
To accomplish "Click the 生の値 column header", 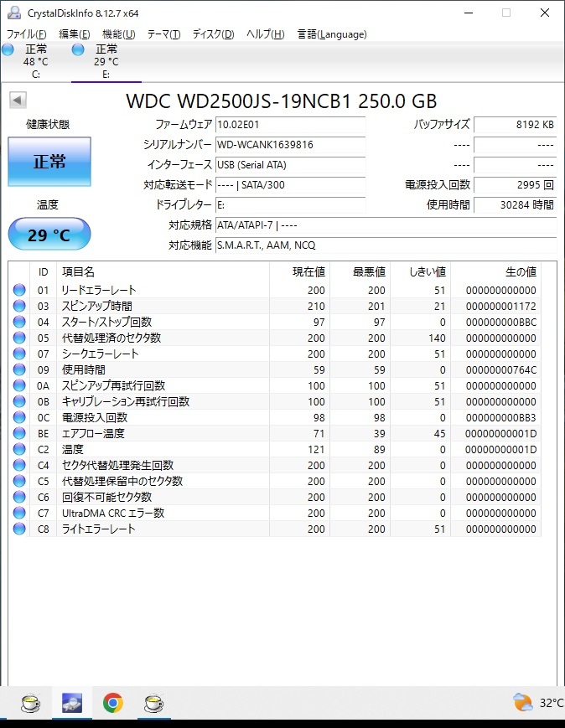I will [x=495, y=271].
